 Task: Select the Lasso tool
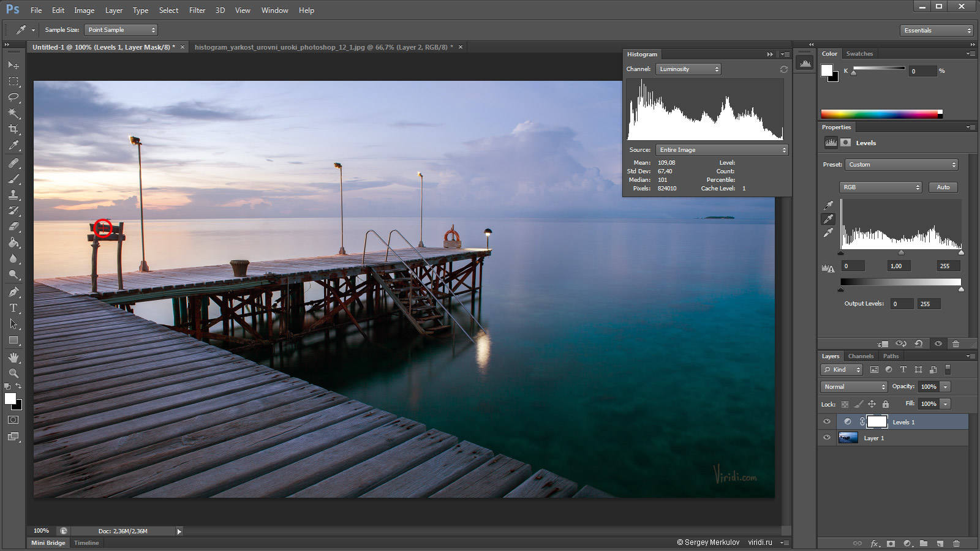13,97
